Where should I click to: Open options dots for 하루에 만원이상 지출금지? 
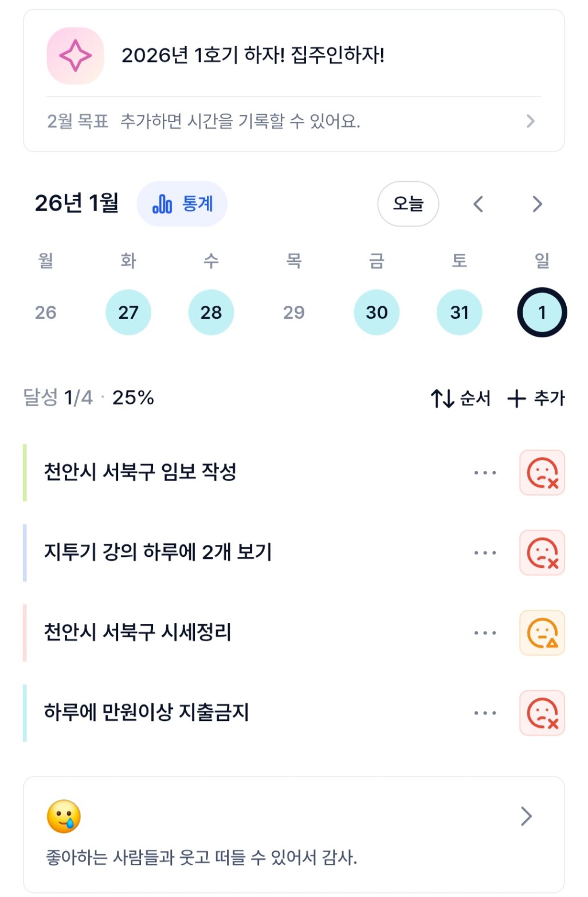point(485,713)
